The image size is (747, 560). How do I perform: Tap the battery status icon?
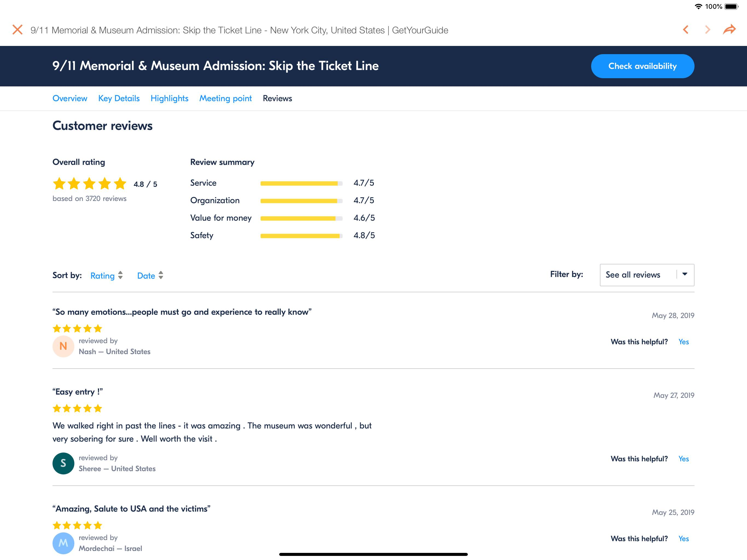(x=731, y=6)
